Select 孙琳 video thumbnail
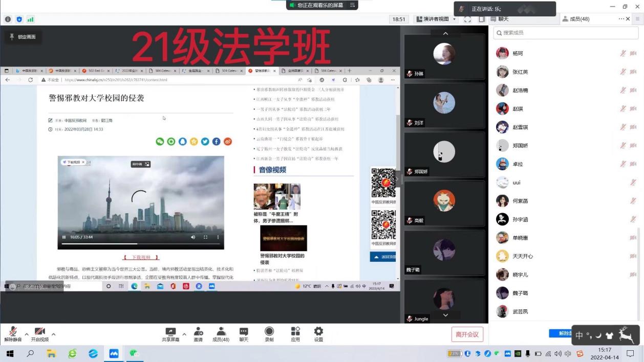The height and width of the screenshot is (362, 644). 444,57
